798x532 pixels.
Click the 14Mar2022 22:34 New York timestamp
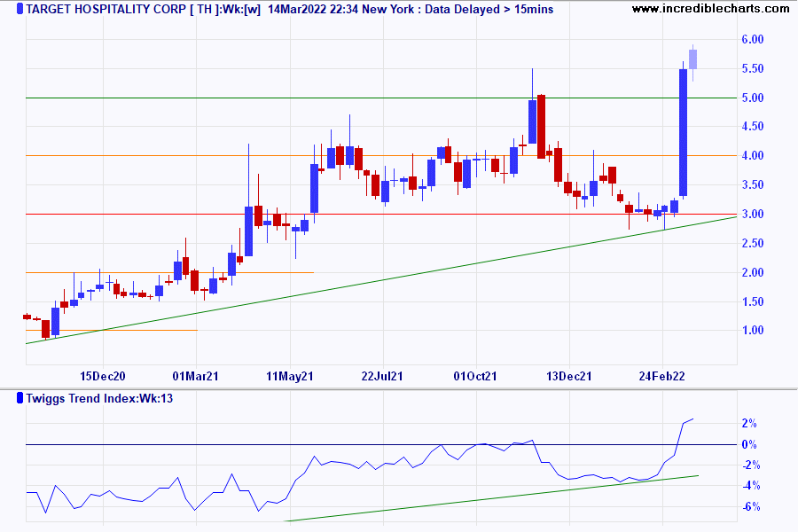(x=341, y=9)
